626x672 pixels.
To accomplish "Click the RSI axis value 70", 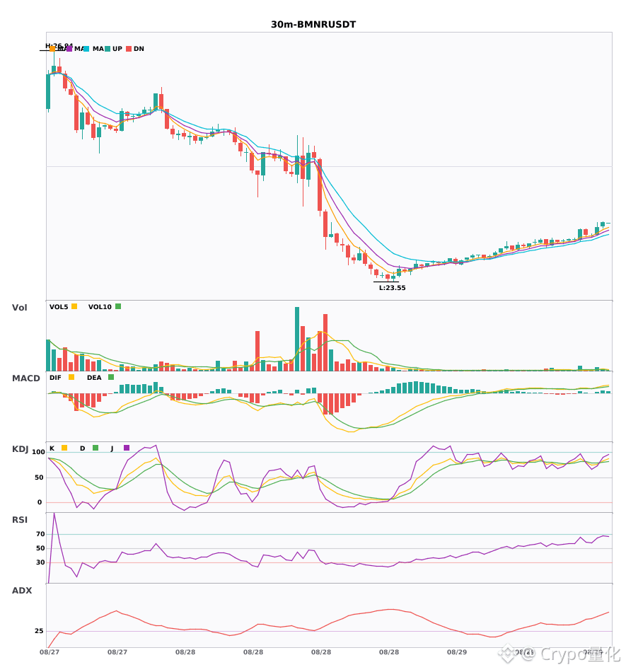I will coord(41,534).
